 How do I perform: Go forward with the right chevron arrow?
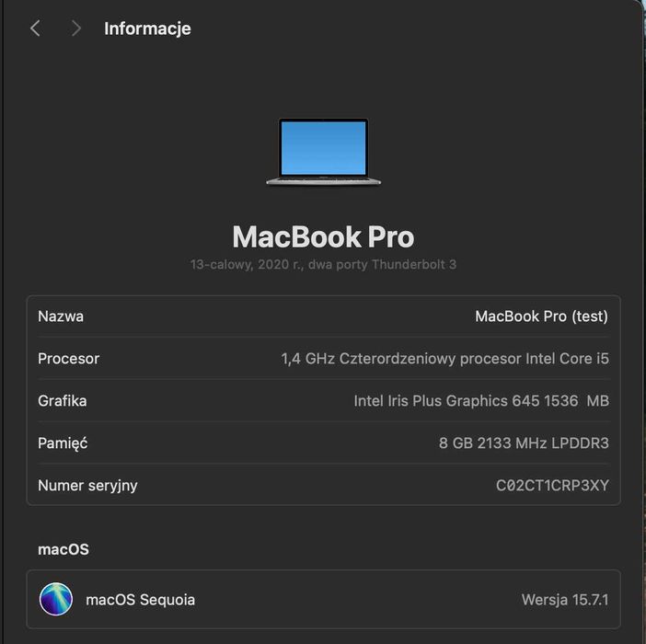(75, 29)
